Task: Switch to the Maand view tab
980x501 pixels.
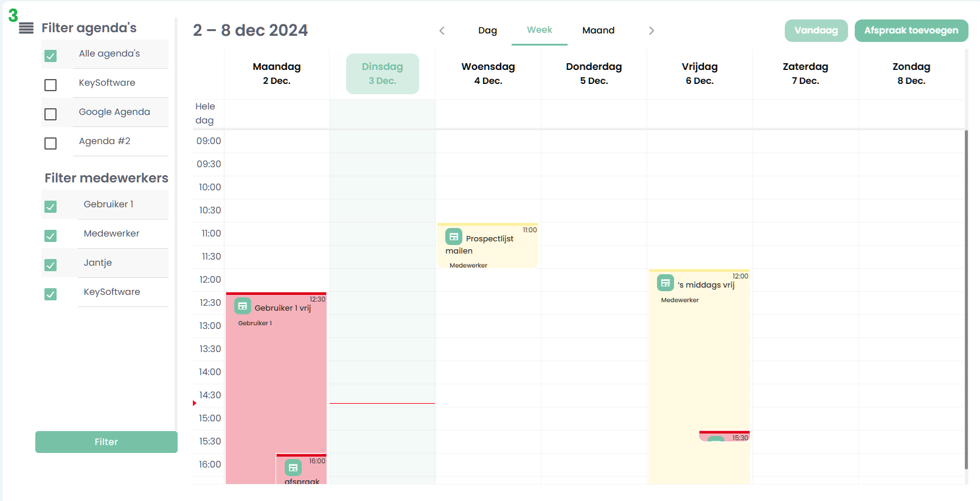Action: pyautogui.click(x=598, y=30)
